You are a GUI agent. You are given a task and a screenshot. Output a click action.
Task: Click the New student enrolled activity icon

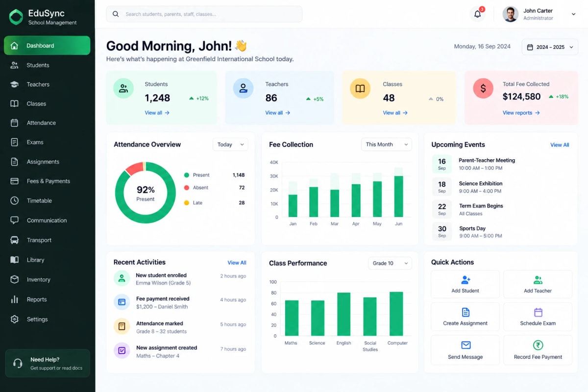click(122, 278)
